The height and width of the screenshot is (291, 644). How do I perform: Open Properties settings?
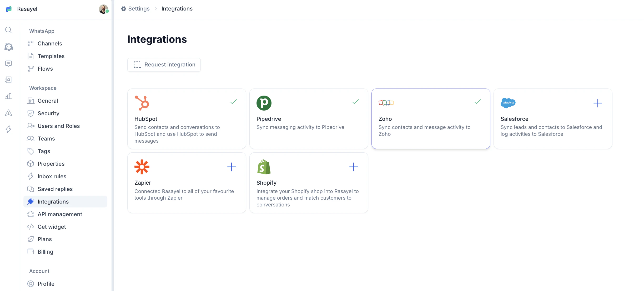tap(65, 164)
